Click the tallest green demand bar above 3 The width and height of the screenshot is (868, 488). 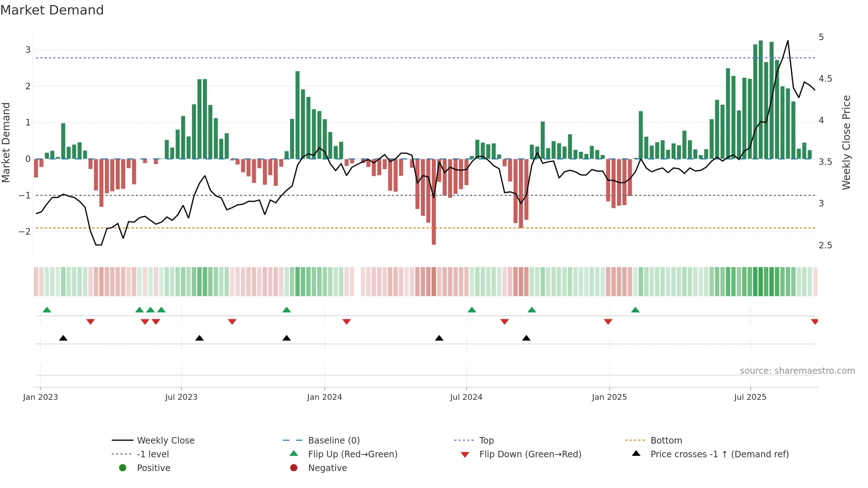(761, 99)
